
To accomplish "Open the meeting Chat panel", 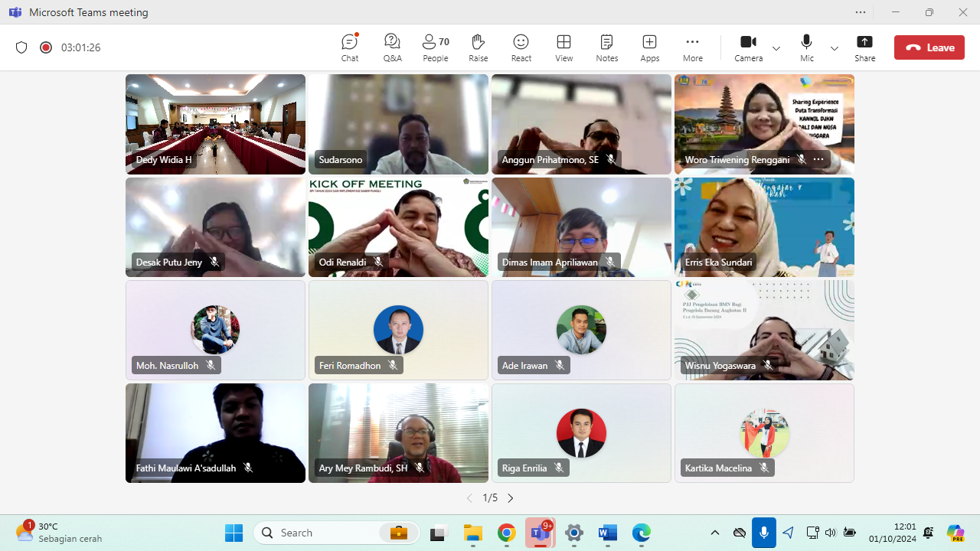I will click(350, 47).
